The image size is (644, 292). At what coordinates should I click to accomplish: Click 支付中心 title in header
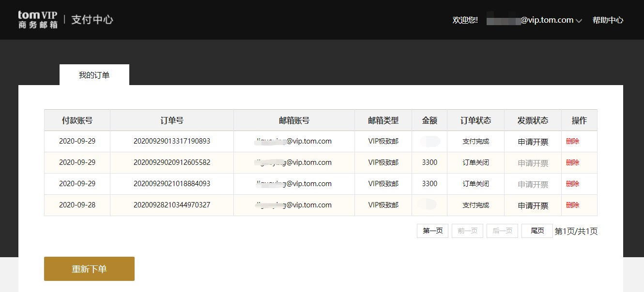point(92,20)
